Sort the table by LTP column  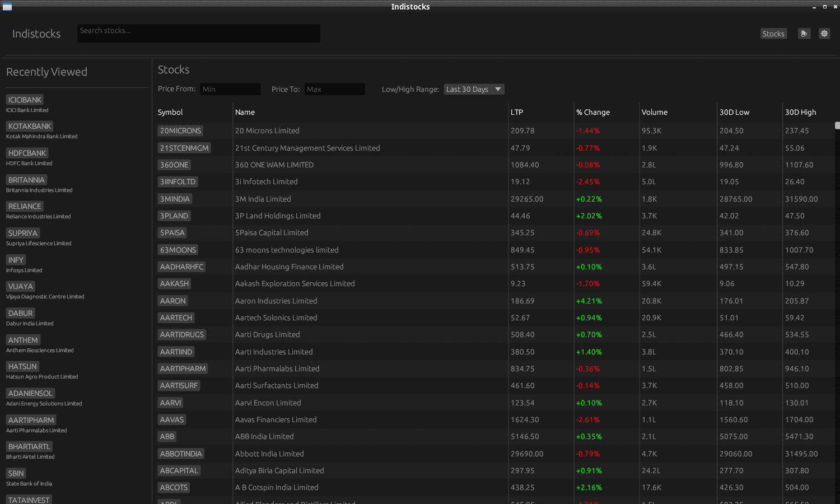tap(516, 112)
